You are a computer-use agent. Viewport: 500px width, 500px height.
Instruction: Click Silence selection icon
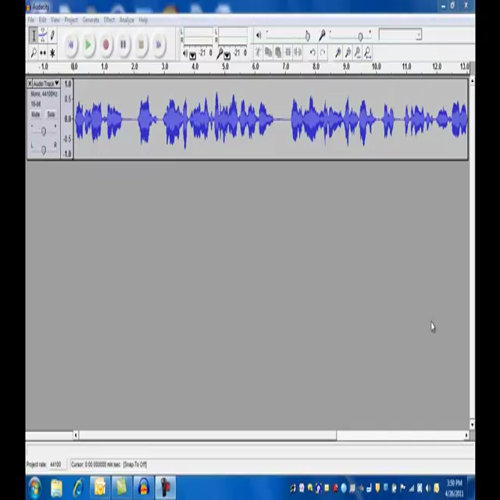tap(298, 52)
